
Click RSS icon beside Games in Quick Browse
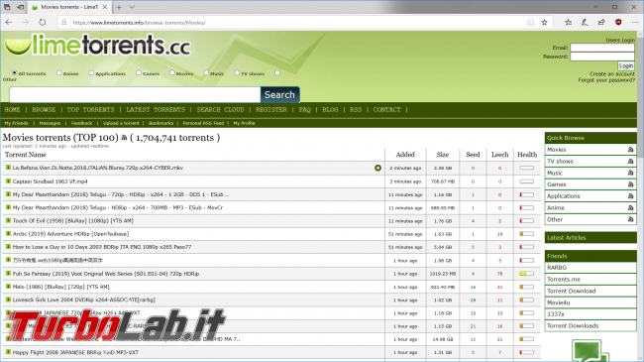point(630,184)
